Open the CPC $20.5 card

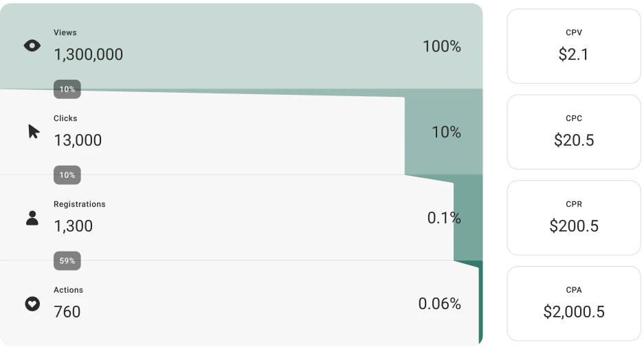click(x=574, y=132)
